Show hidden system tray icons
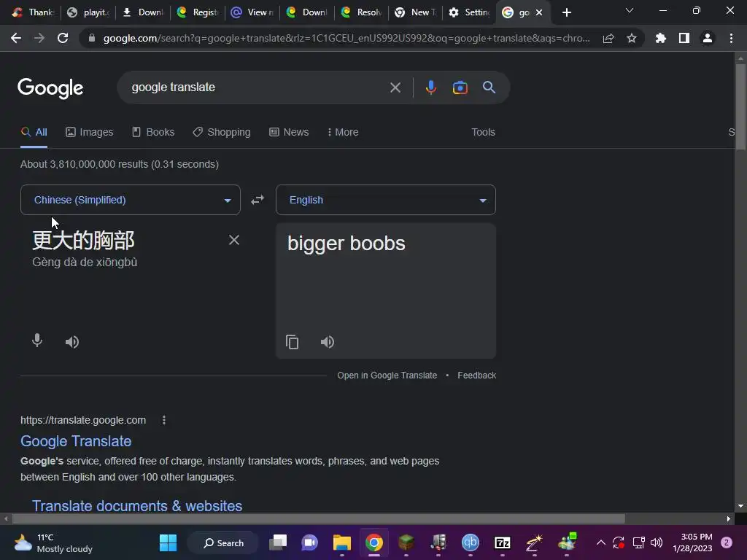Screen dimensions: 747x560 pyautogui.click(x=601, y=542)
